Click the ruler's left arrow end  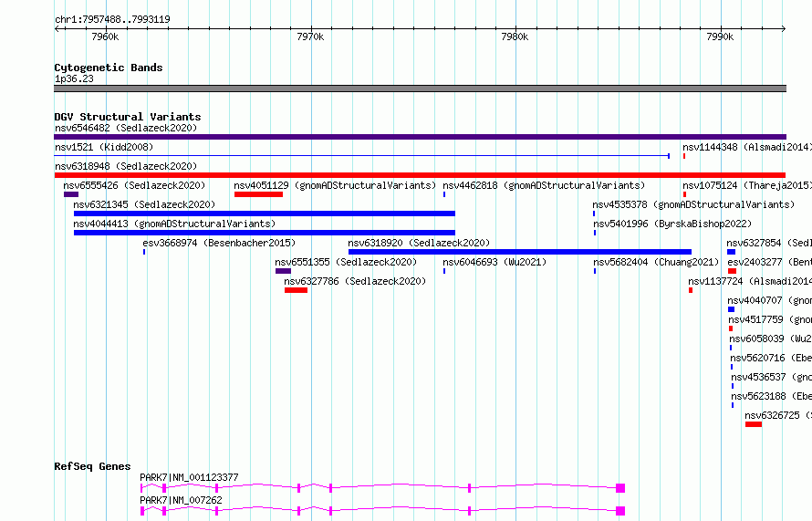(57, 29)
